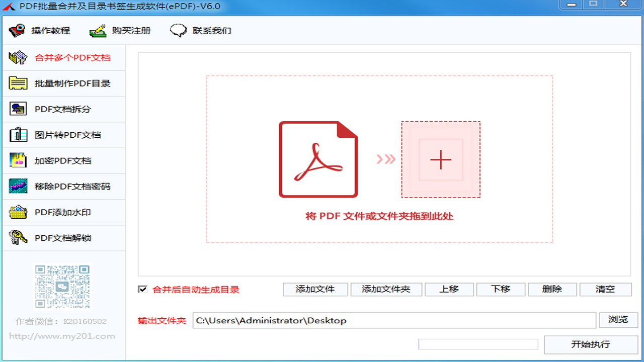This screenshot has height=362, width=644.
Task: Click the 输出文件夹 label
Action: click(162, 320)
